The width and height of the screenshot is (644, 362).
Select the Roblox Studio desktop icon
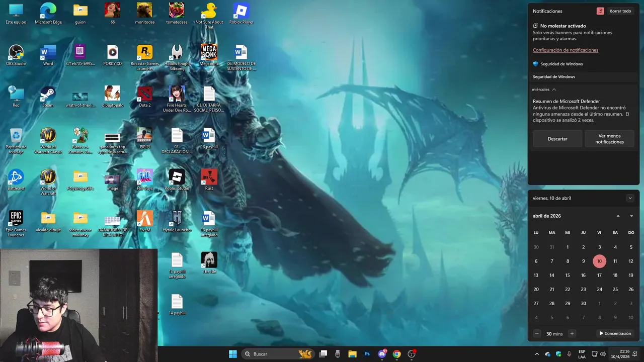[x=177, y=179]
